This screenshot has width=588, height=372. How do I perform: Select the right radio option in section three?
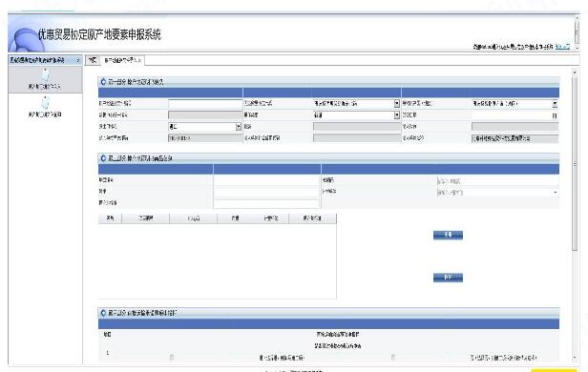tap(392, 357)
